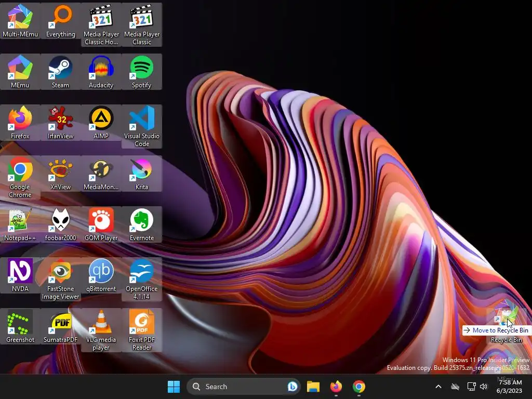532x399 pixels.
Task: Click the Recycle Bin label on the desktop
Action: [506, 340]
